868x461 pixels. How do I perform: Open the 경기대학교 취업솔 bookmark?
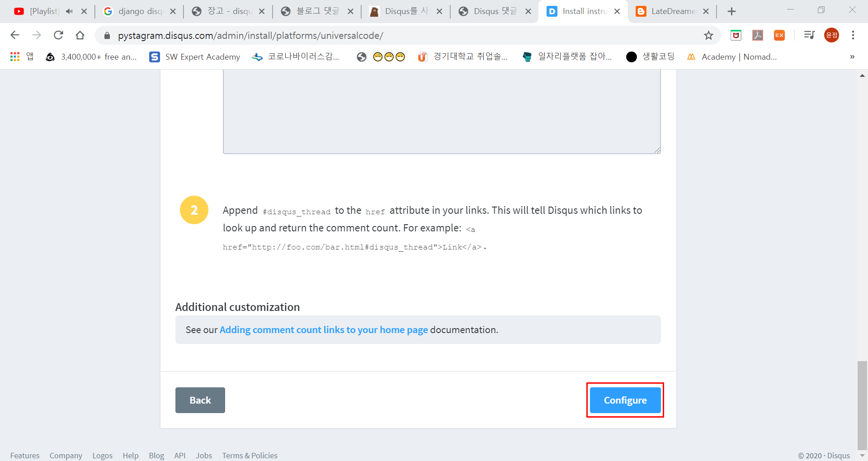point(462,56)
